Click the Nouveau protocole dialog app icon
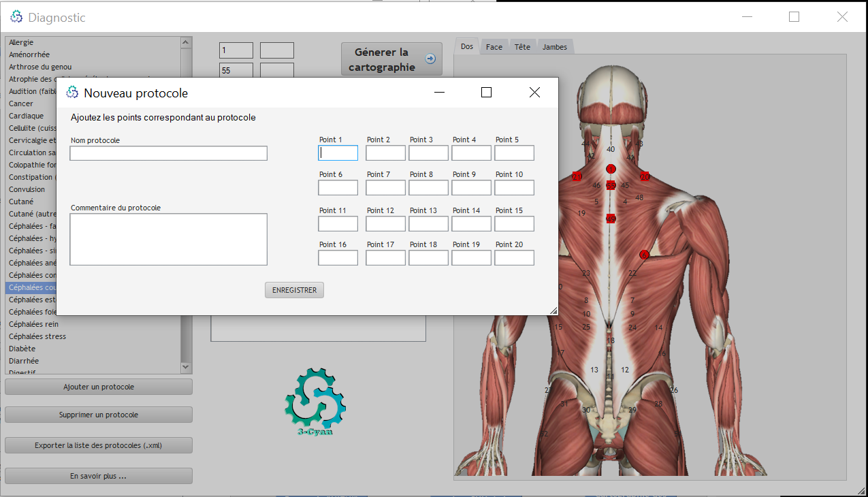868x497 pixels. pos(72,93)
